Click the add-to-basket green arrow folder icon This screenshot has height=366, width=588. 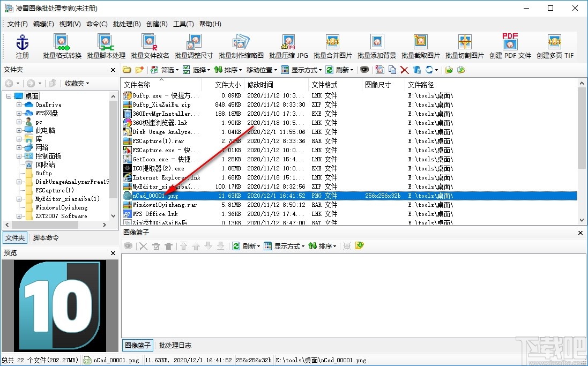[449, 70]
